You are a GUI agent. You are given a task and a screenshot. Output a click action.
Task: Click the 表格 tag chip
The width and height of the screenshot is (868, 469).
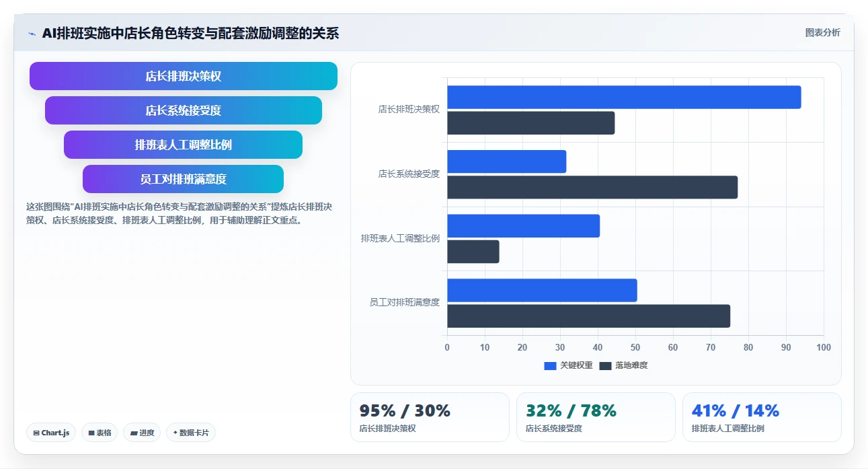100,433
